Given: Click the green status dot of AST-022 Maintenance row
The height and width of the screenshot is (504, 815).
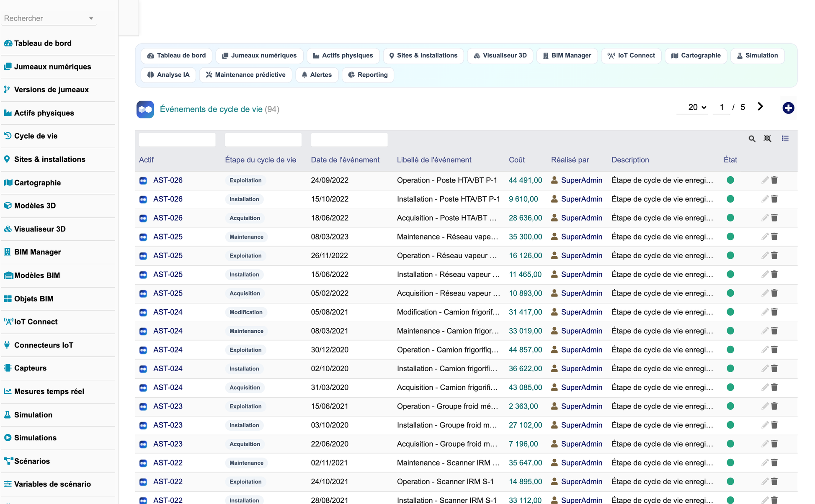Looking at the screenshot, I should coord(730,463).
